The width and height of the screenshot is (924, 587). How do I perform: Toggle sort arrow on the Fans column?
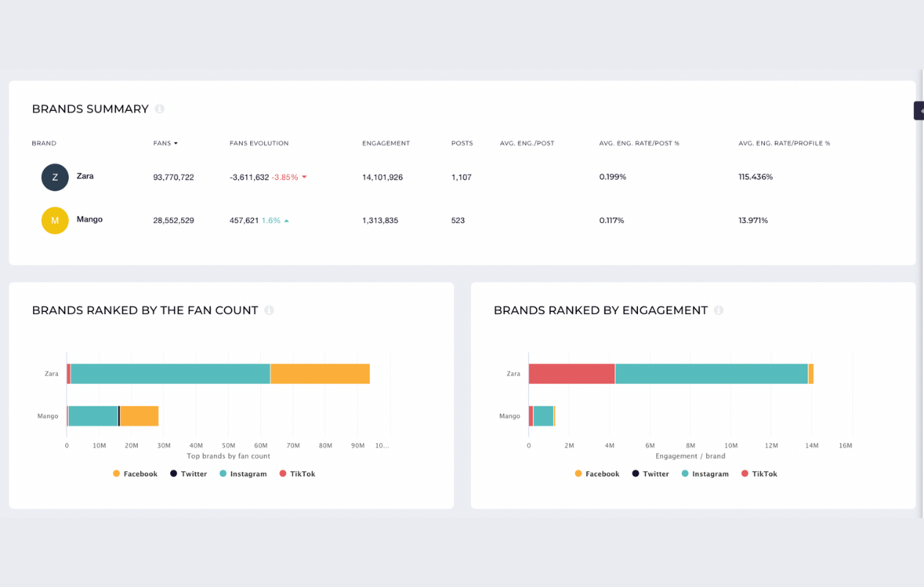(x=176, y=143)
